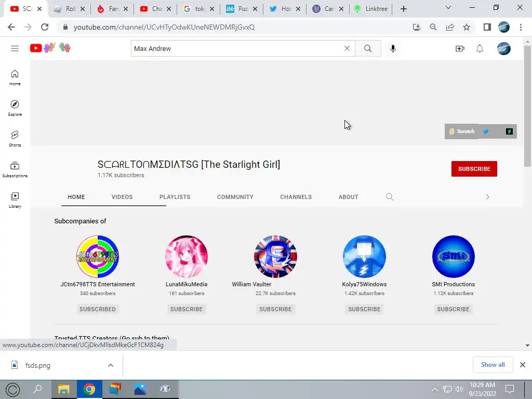Show hidden system tray icons
This screenshot has height=399, width=532.
point(435,390)
